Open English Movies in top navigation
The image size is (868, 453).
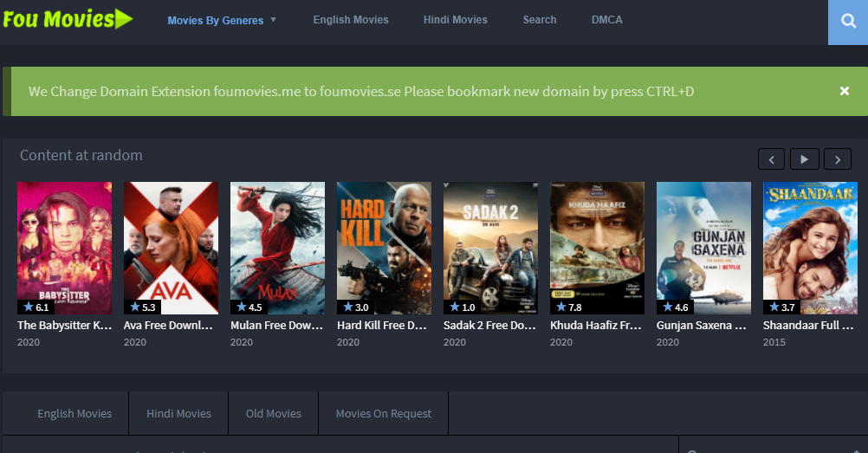coord(351,20)
